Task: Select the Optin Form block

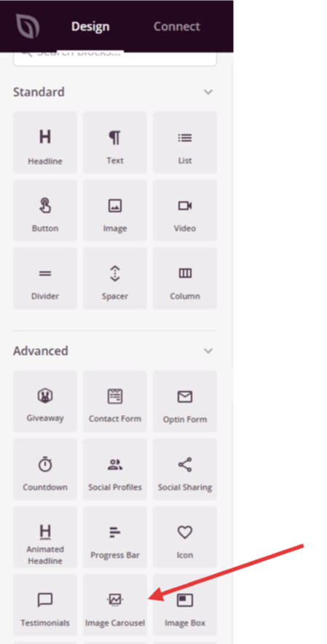Action: tap(185, 401)
